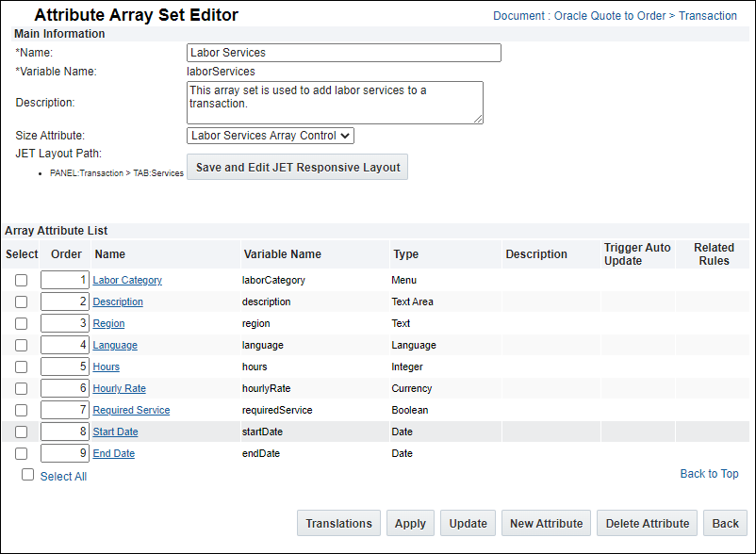This screenshot has width=756, height=554.
Task: Check the checkbox for Labor Category row
Action: coord(21,280)
